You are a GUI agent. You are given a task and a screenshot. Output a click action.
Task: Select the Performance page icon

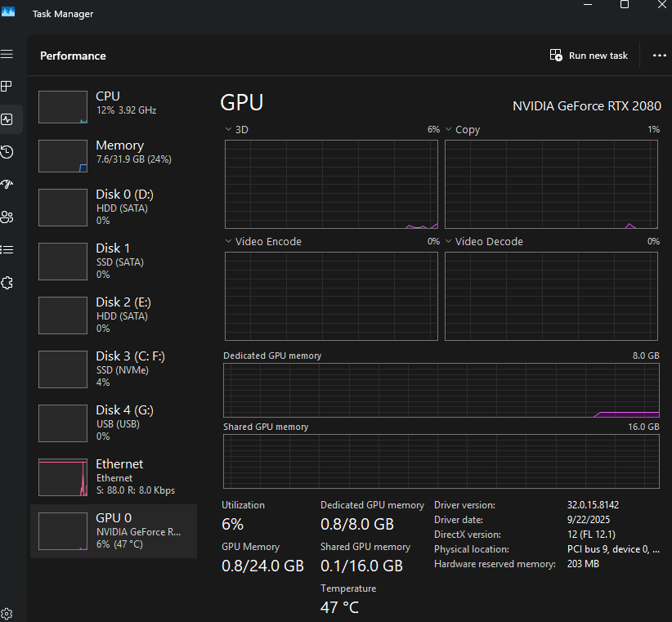(x=7, y=119)
